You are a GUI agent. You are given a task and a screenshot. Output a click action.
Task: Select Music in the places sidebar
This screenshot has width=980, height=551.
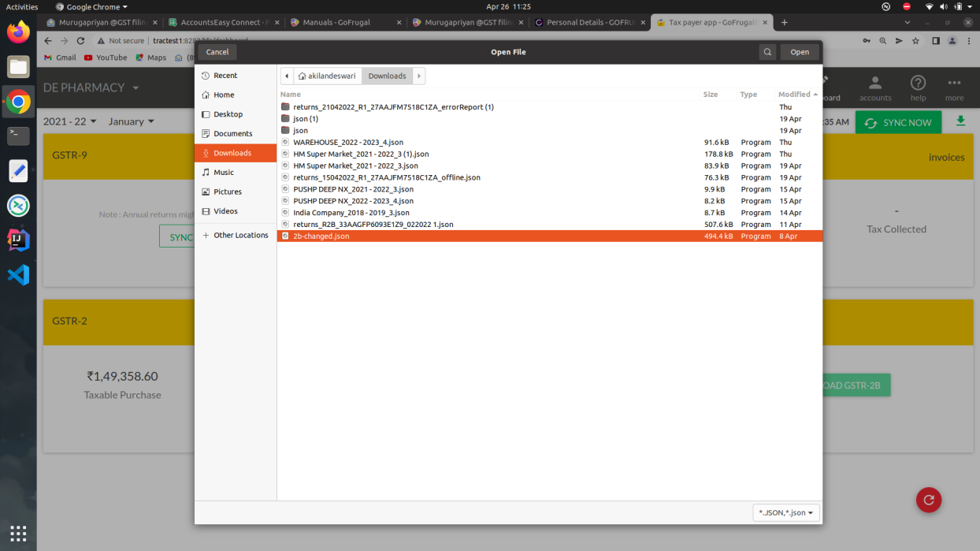(236, 173)
